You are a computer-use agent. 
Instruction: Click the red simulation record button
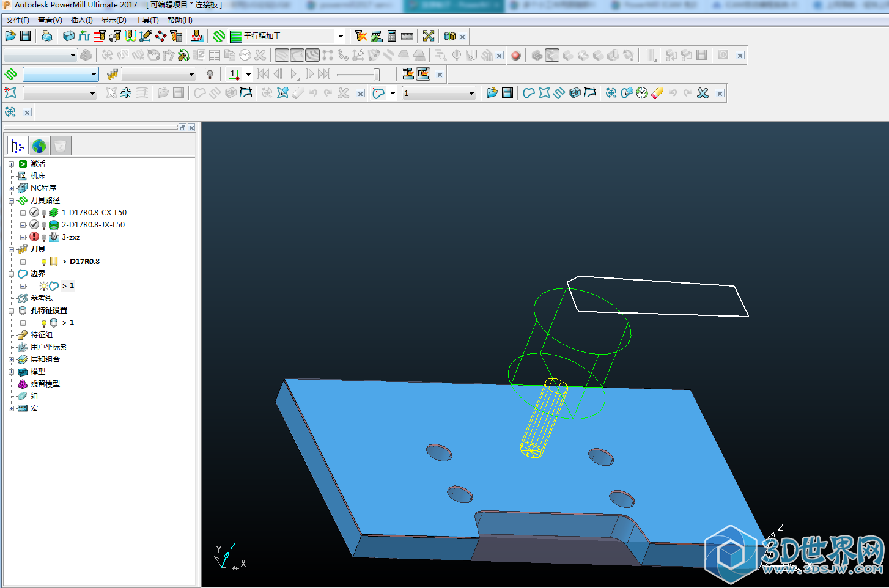click(x=516, y=56)
